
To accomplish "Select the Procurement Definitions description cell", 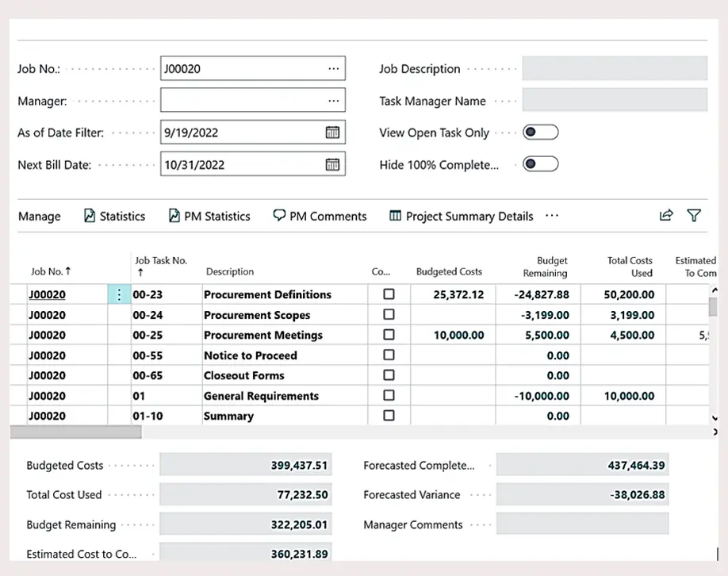I will pos(285,294).
